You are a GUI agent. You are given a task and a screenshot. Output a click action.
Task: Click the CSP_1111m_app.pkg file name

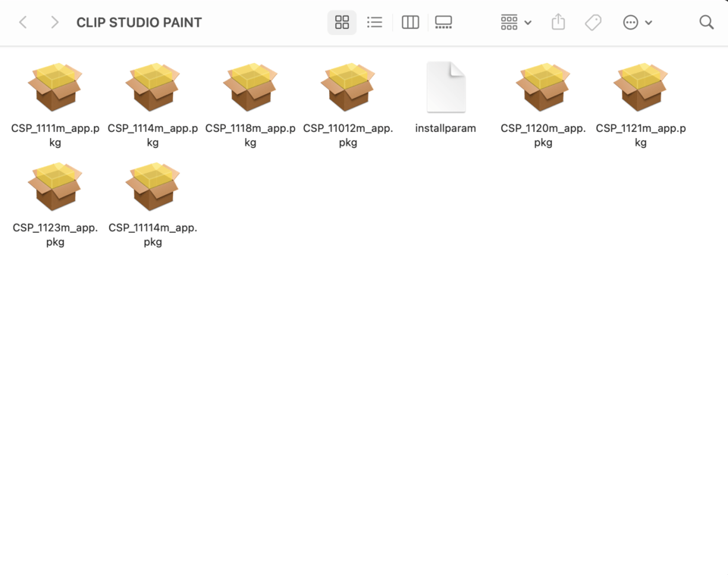coord(55,135)
